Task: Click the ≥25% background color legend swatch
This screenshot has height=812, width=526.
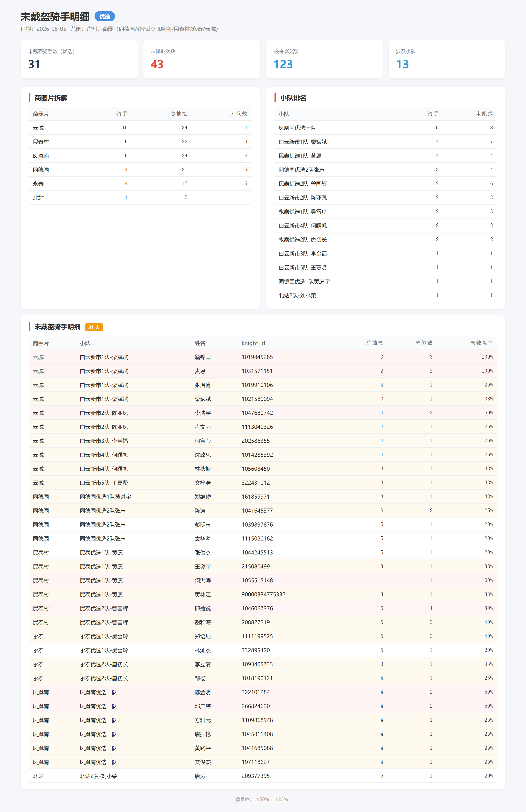Action: pyautogui.click(x=282, y=799)
